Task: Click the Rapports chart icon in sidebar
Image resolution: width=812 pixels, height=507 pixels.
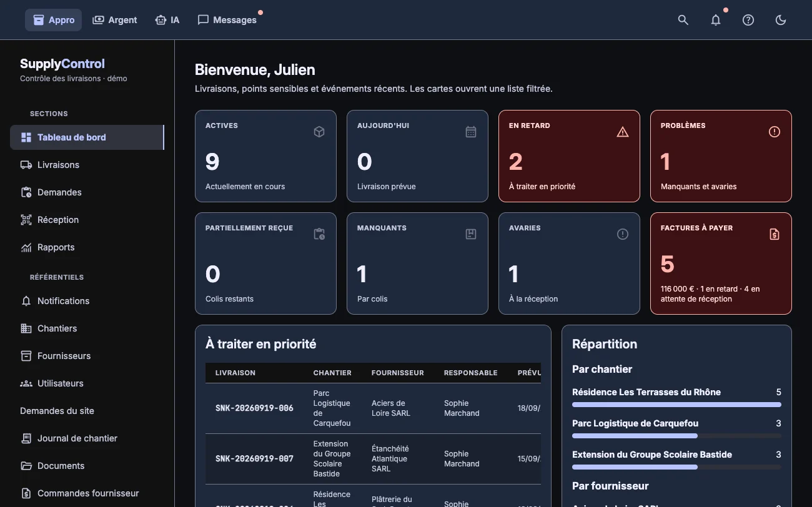Action: [26, 247]
